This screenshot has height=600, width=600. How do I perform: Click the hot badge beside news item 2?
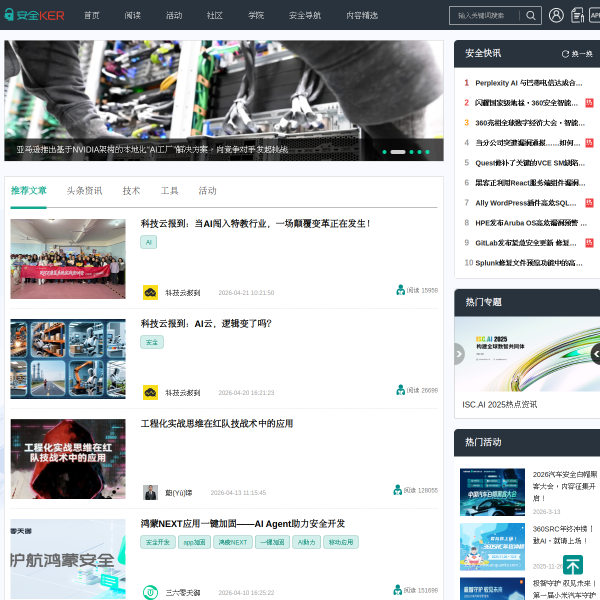(589, 103)
